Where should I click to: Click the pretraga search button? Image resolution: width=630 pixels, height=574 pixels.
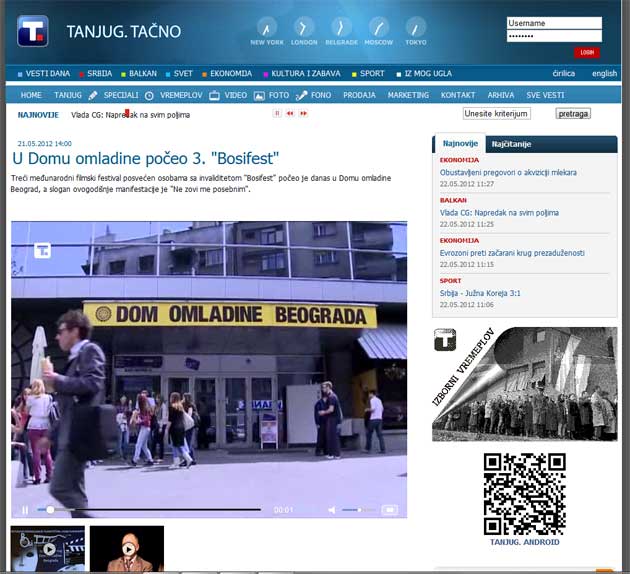tap(573, 114)
